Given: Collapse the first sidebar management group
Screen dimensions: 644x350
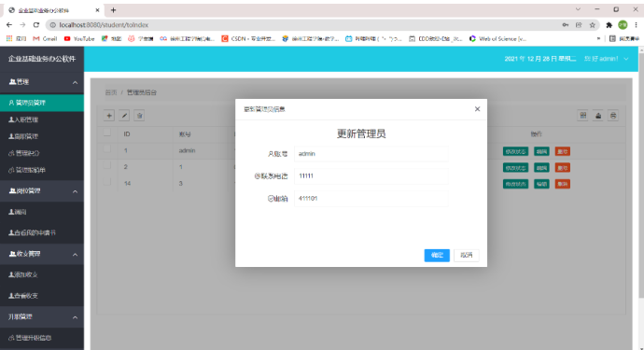Looking at the screenshot, I should pos(42,82).
